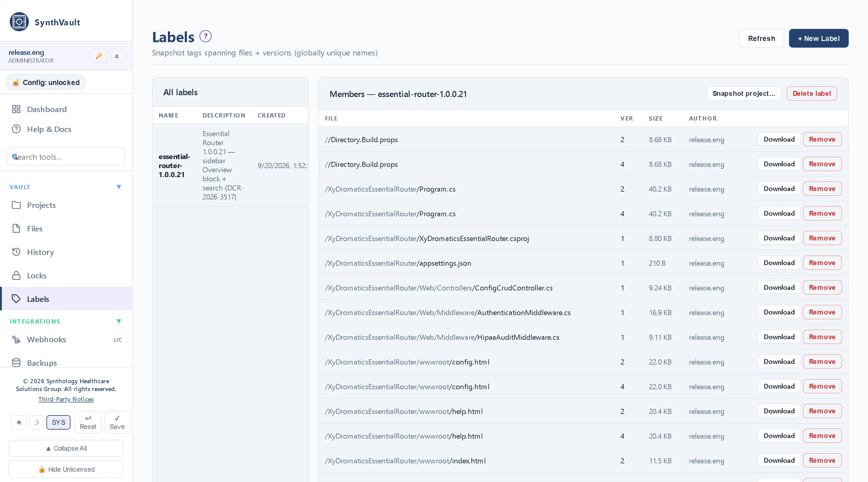Click the eject icon beside release.eng
Image resolution: width=868 pixels, height=482 pixels.
tap(117, 56)
